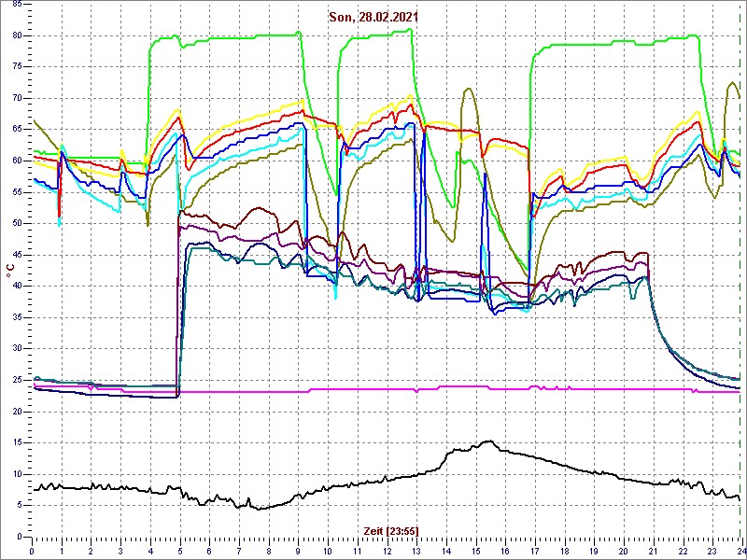This screenshot has height=560, width=747.
Task: Click the 'Zeit [23:55]' time axis caption
Action: (391, 531)
